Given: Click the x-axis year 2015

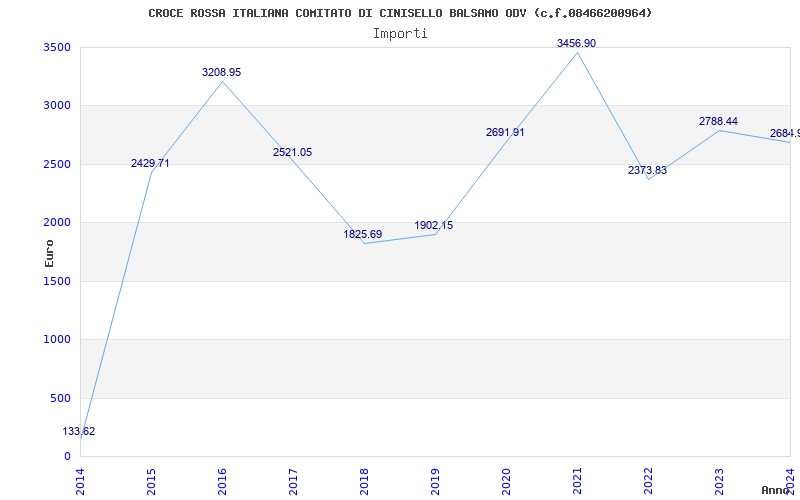Looking at the screenshot, I should pos(152,482).
